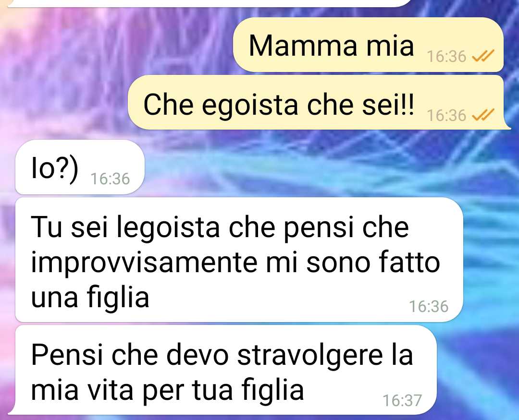
Task: Click the 16:36 timestamp under 'una figlia'
Action: [x=429, y=307]
